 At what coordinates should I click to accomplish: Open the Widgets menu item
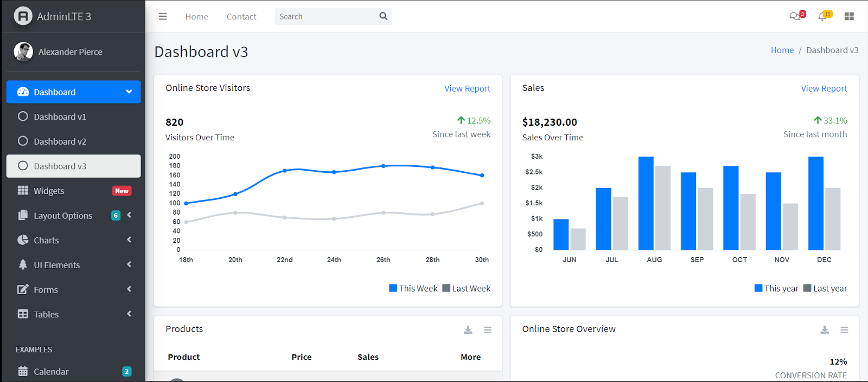[x=73, y=191]
